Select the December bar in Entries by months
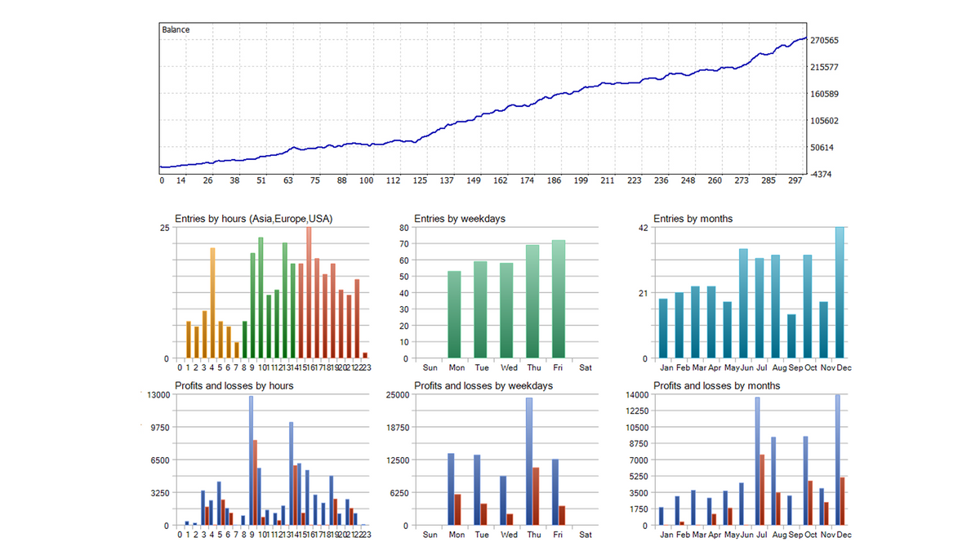 point(840,292)
